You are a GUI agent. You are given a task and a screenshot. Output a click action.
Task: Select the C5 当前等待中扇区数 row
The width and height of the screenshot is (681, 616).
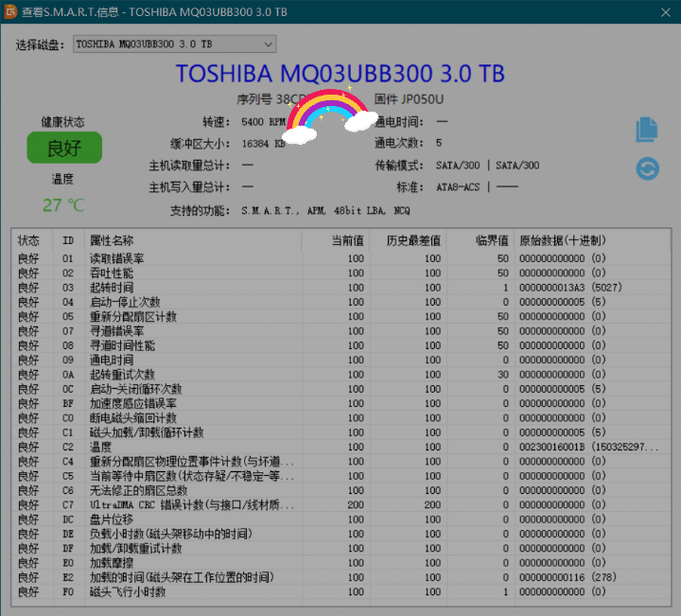click(x=340, y=476)
